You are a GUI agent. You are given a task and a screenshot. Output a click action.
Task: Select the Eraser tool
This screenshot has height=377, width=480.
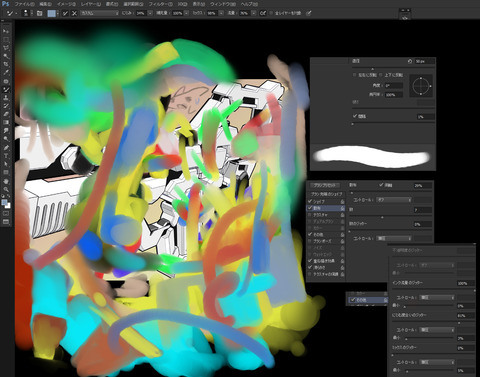6,114
